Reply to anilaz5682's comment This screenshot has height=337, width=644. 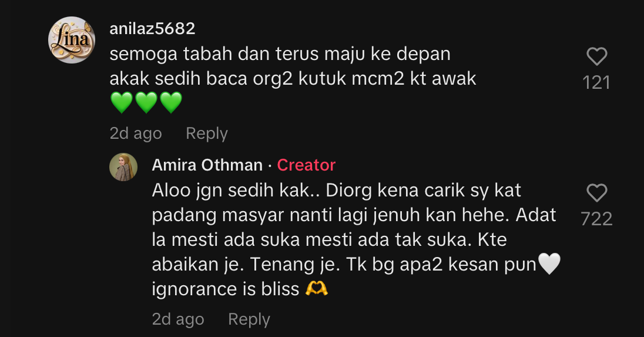207,133
